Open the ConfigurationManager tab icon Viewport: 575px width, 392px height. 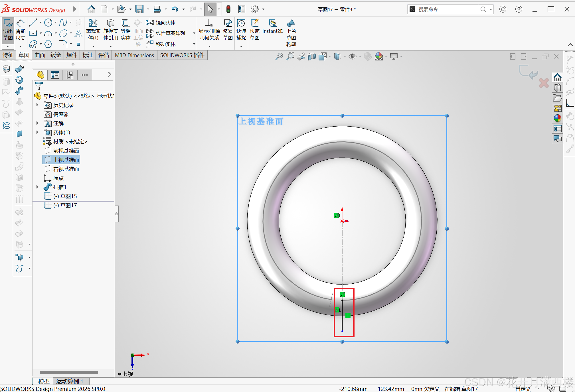point(70,75)
